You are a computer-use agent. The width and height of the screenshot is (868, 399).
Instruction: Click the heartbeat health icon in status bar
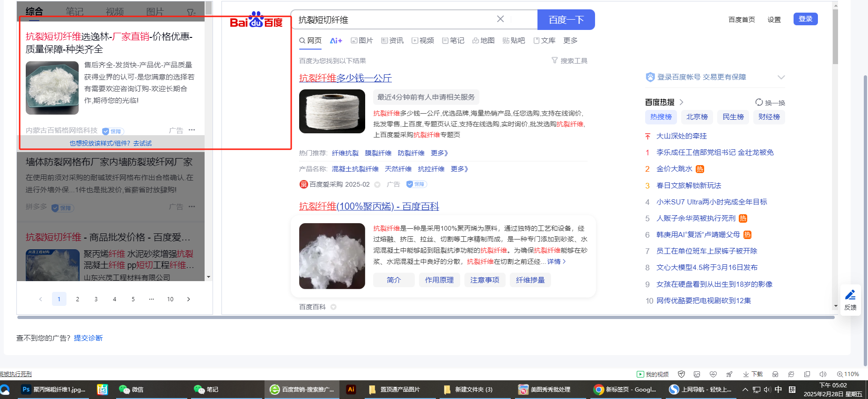pos(713,374)
